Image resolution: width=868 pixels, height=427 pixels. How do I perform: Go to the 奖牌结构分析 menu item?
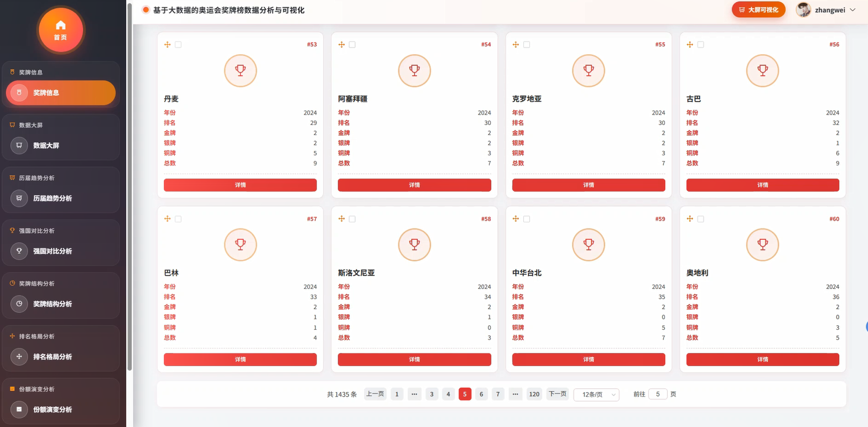click(61, 304)
